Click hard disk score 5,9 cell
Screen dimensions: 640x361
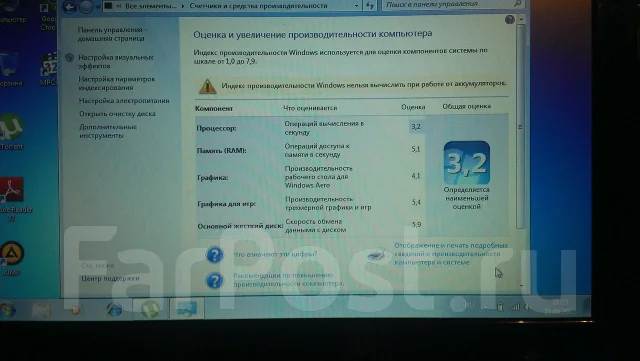(x=416, y=225)
